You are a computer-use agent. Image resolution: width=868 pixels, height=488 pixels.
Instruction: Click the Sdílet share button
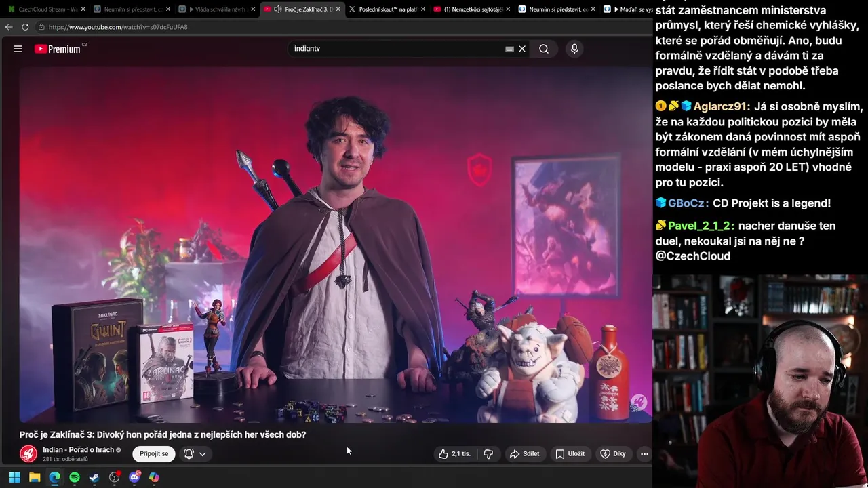(x=524, y=453)
